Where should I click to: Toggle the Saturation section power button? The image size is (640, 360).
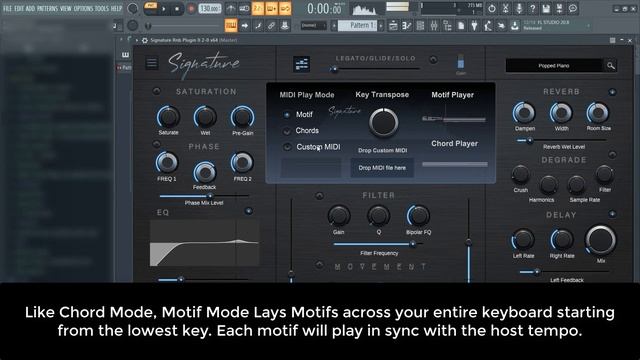click(x=156, y=91)
